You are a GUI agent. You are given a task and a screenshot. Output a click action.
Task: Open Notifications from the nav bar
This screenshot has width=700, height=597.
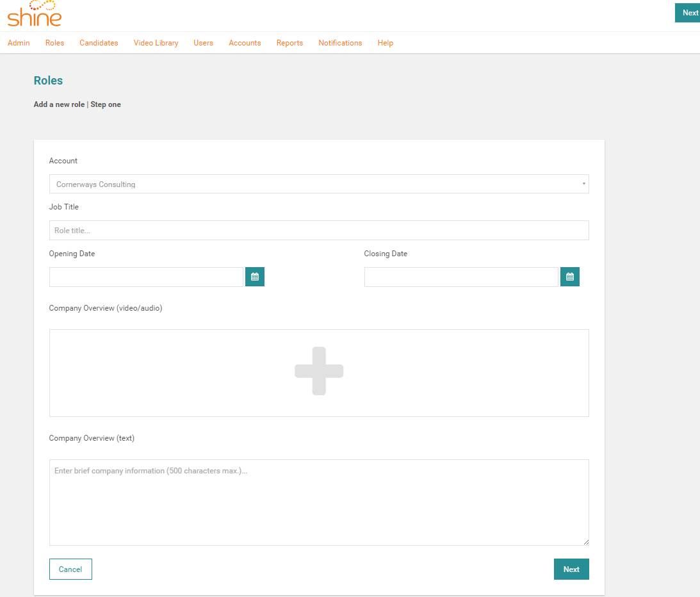pos(340,43)
